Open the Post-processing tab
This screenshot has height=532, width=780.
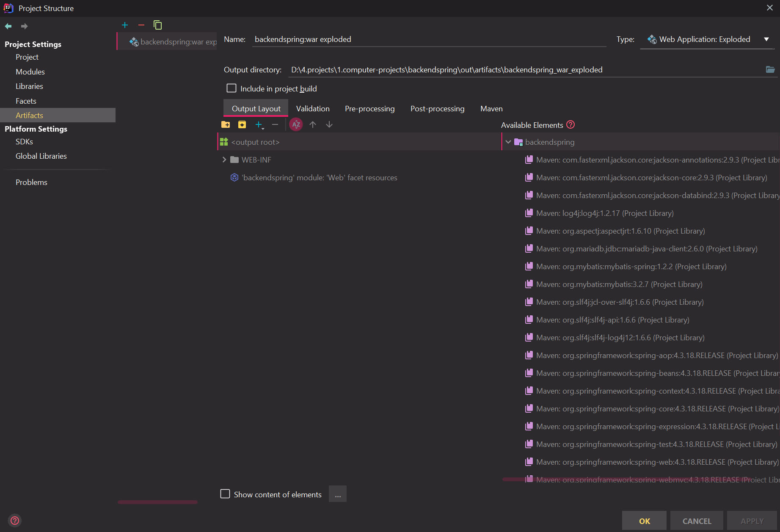pos(437,109)
